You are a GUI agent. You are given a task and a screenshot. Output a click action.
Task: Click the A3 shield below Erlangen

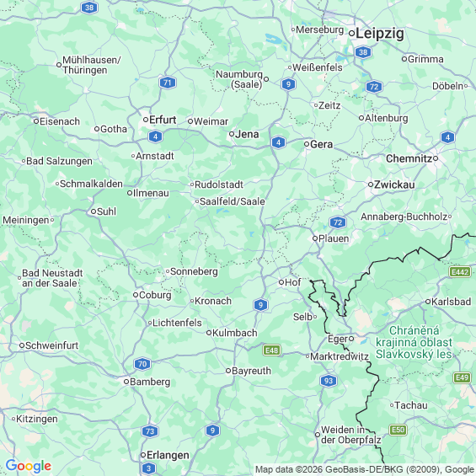[148, 468]
